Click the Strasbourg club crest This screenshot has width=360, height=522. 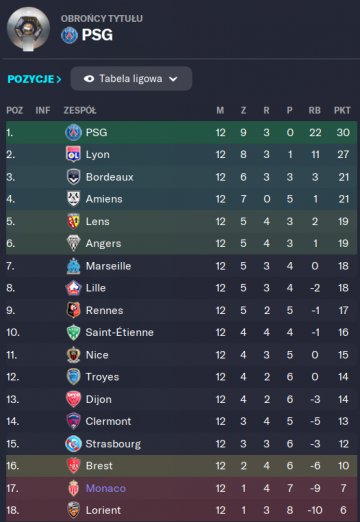coord(73,444)
